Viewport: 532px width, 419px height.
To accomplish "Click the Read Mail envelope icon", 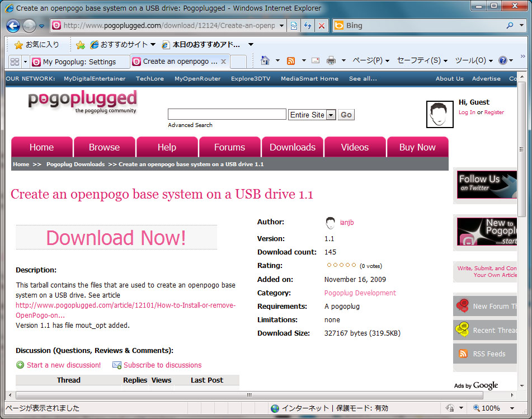I will (x=316, y=61).
